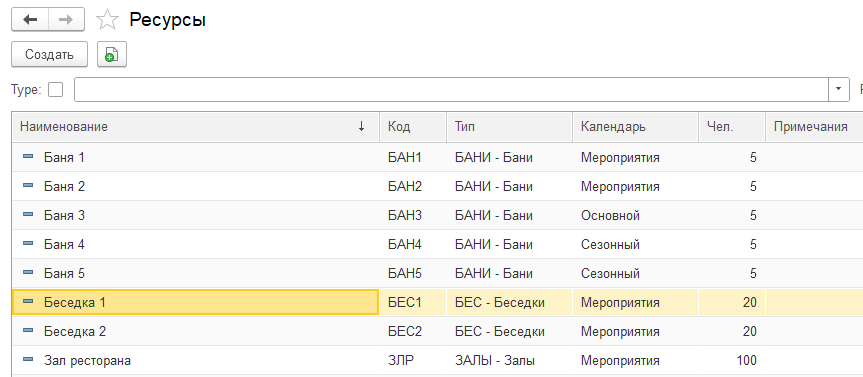Click the code cell БАН1
This screenshot has height=377, width=863.
tap(405, 157)
